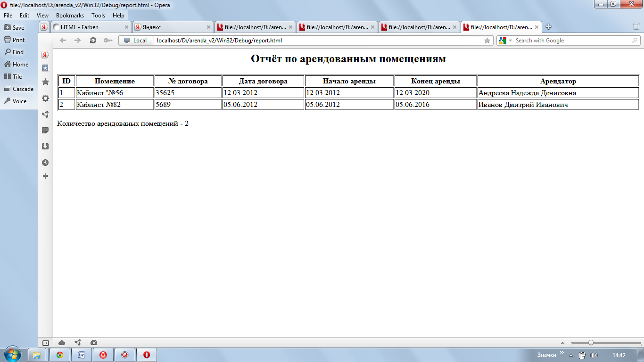The width and height of the screenshot is (644, 362).
Task: Click the Local security badge in the address bar
Action: pyautogui.click(x=135, y=41)
